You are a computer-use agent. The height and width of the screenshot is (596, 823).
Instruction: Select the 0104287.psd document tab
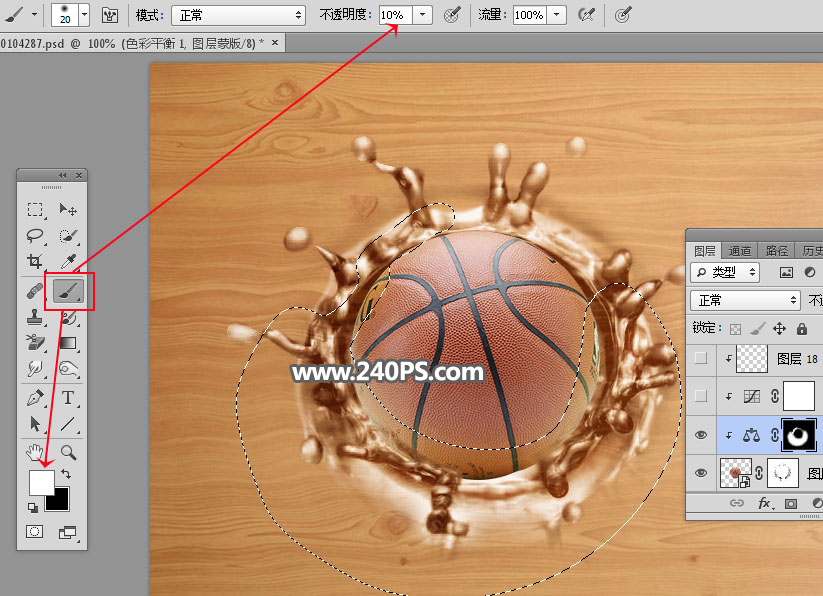pos(142,44)
